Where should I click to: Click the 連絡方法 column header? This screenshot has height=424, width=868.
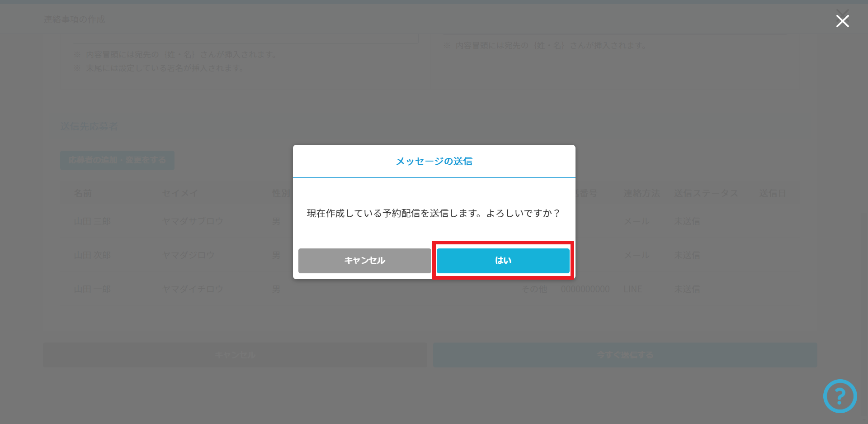coord(642,193)
